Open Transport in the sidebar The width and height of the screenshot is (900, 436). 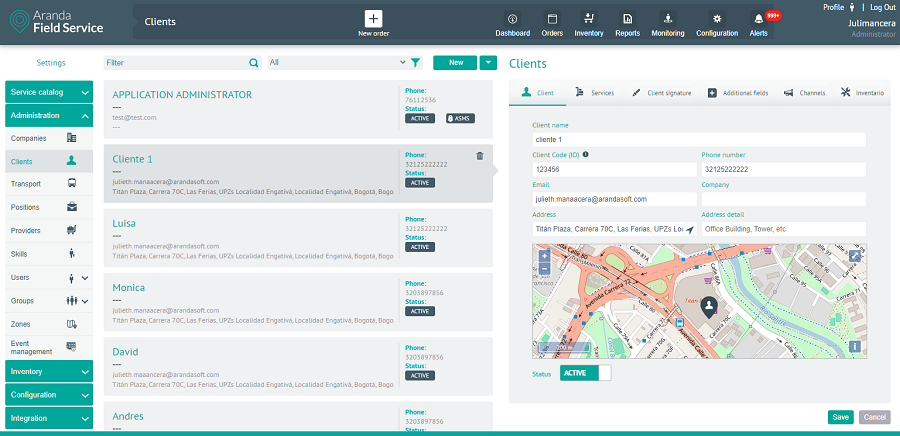pyautogui.click(x=49, y=184)
